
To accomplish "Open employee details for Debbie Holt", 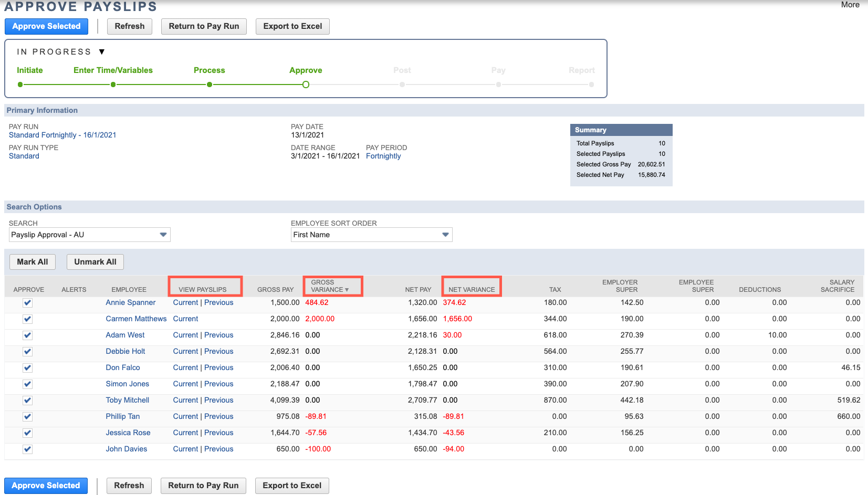I will pos(126,351).
